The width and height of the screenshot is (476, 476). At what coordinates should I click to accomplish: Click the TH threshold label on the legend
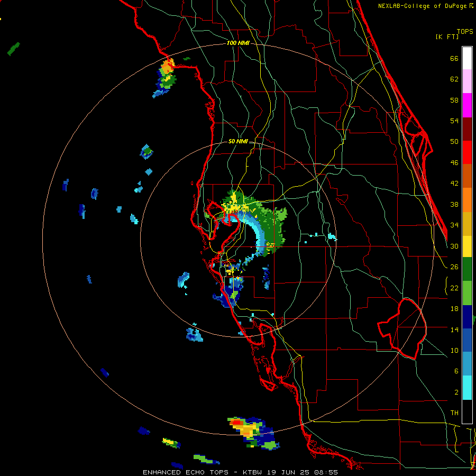tap(454, 413)
